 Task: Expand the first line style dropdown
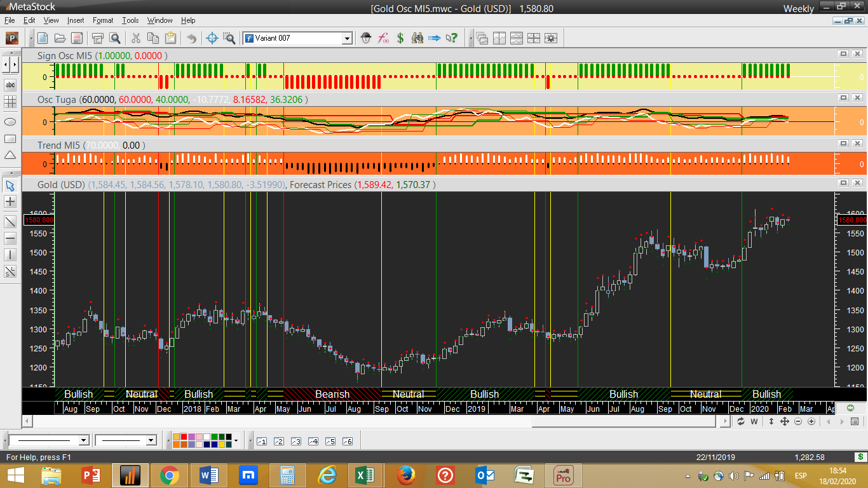tap(83, 440)
